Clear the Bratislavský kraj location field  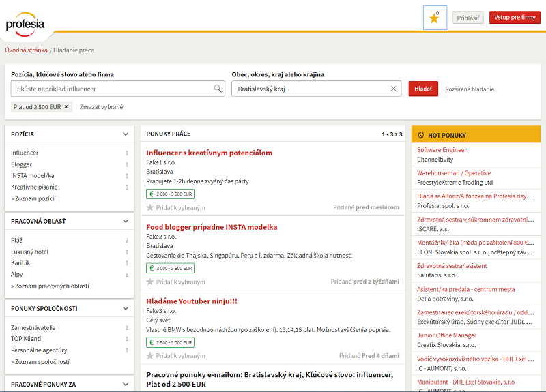click(x=394, y=89)
